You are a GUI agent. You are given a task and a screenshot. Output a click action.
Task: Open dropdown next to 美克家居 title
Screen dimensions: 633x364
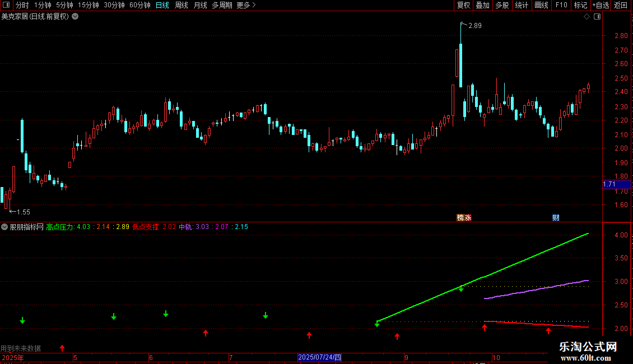click(75, 17)
